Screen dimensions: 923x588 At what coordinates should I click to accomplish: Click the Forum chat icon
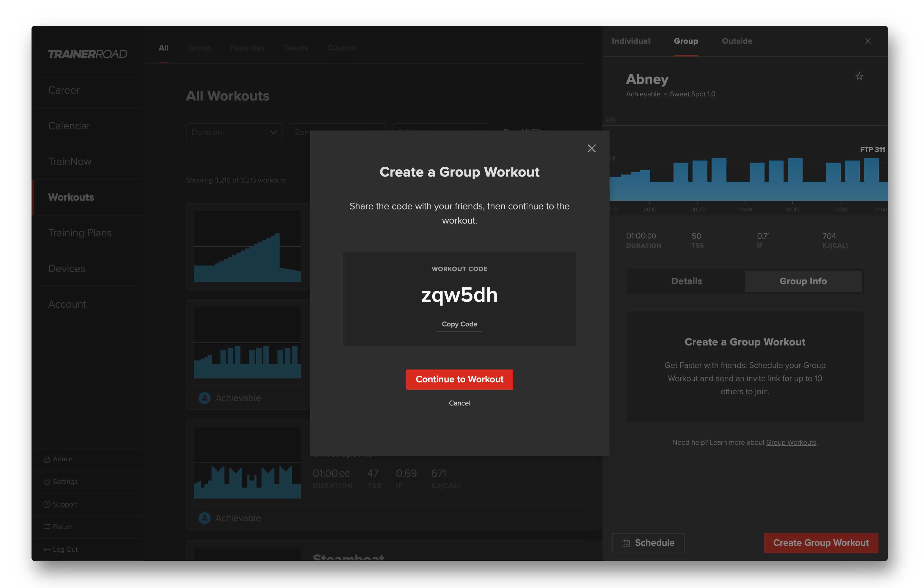coord(47,527)
